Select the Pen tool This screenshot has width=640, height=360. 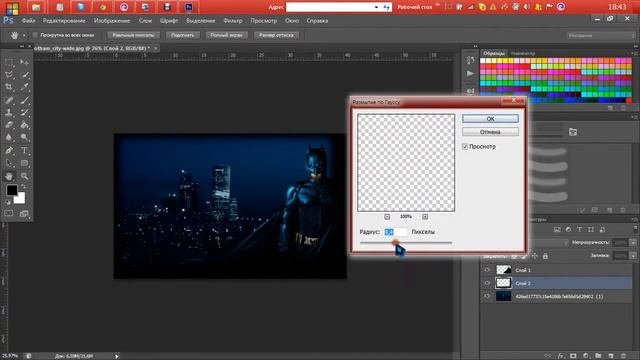pyautogui.click(x=9, y=151)
